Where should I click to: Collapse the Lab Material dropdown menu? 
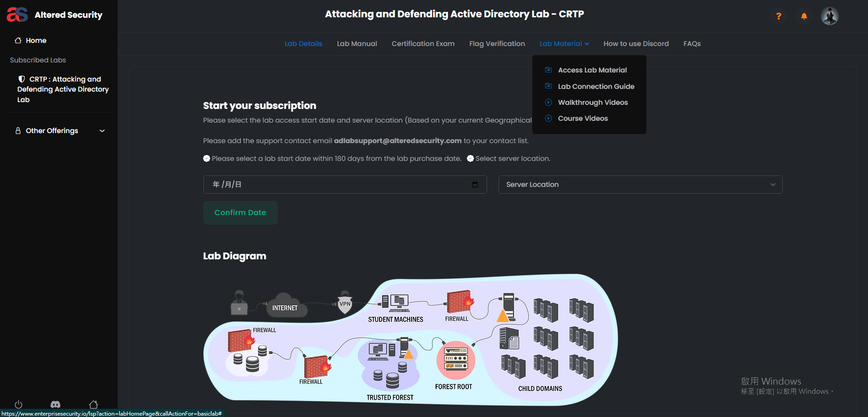564,44
